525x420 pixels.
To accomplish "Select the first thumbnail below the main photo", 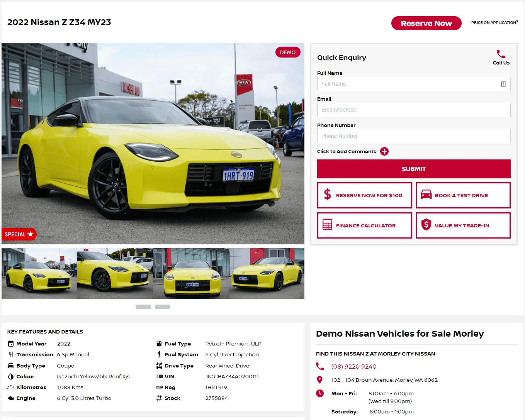I will [39, 273].
